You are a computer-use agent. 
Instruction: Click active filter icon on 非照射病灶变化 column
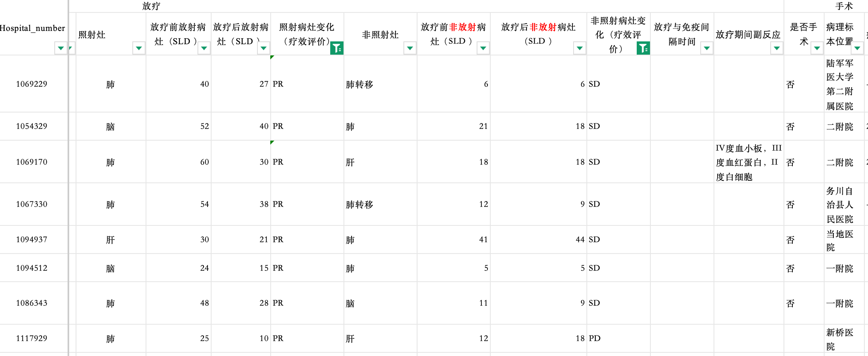point(643,48)
